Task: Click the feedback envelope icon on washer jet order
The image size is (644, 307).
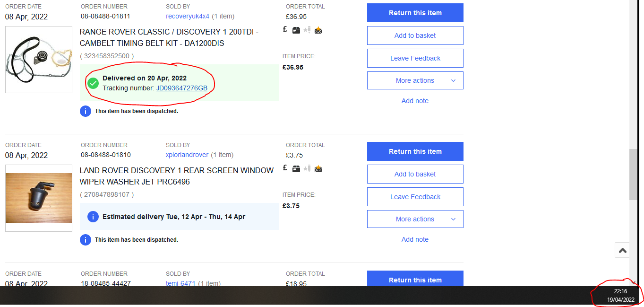Action: pyautogui.click(x=318, y=169)
